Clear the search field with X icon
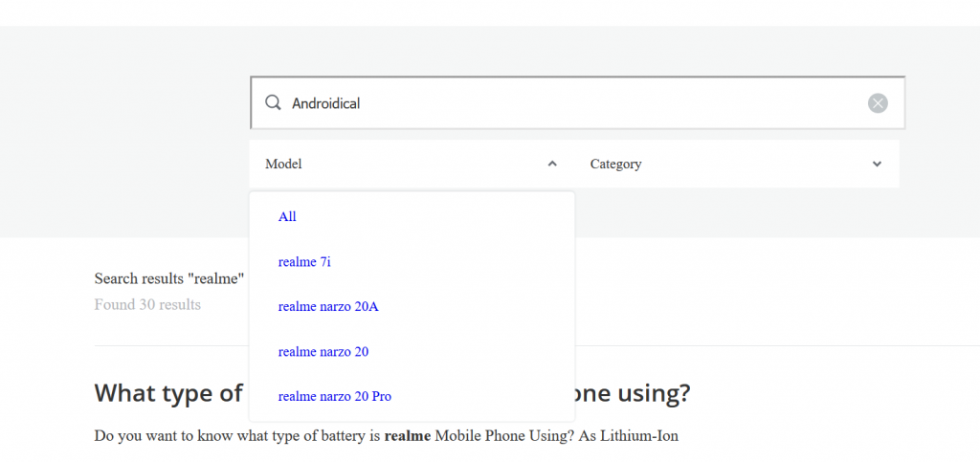The image size is (980, 462). (878, 103)
